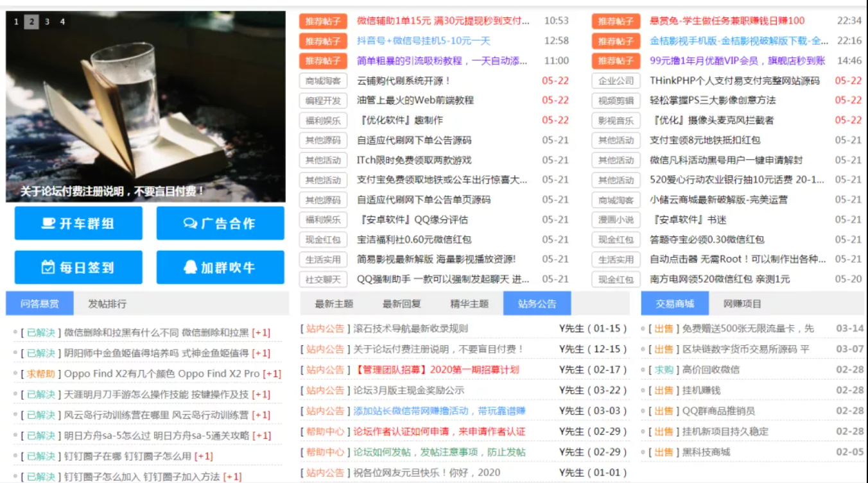Open post QQ强制助手
The width and height of the screenshot is (868, 483).
tap(444, 279)
